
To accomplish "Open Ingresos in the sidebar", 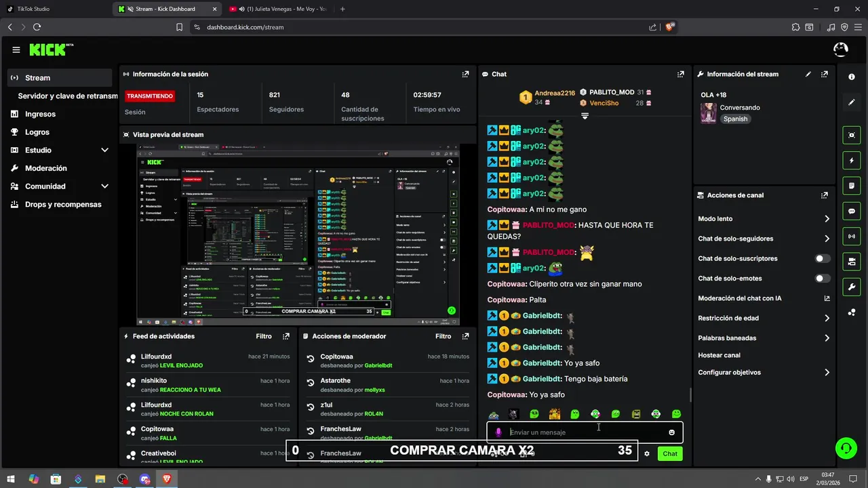I will pyautogui.click(x=60, y=114).
